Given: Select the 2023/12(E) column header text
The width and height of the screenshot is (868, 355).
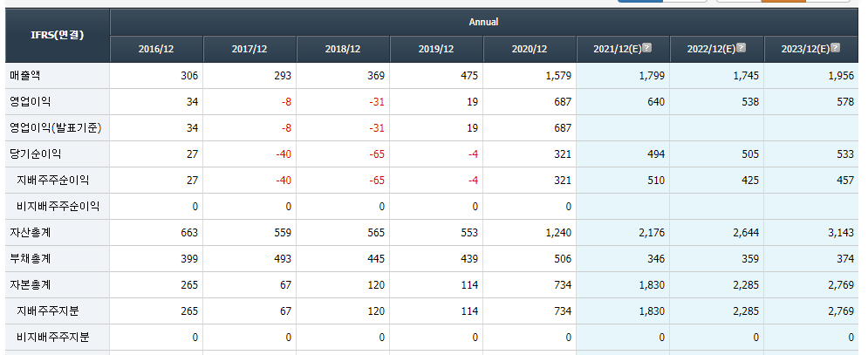Looking at the screenshot, I should coord(805,50).
